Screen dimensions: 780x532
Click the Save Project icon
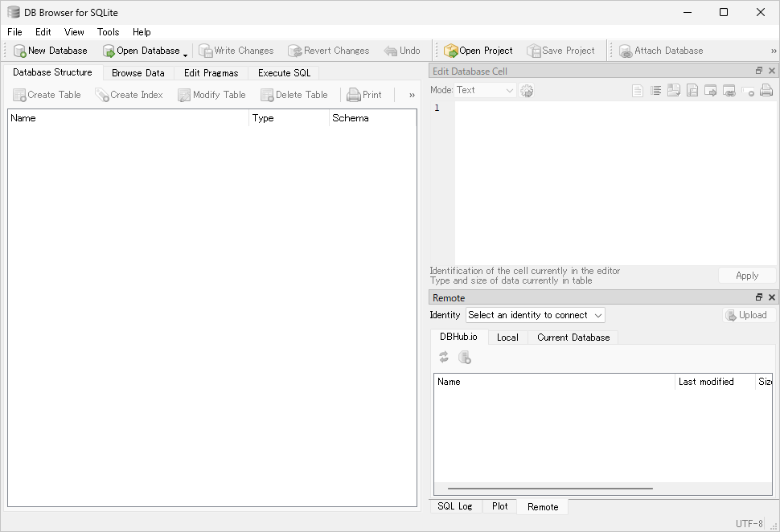[x=534, y=51]
